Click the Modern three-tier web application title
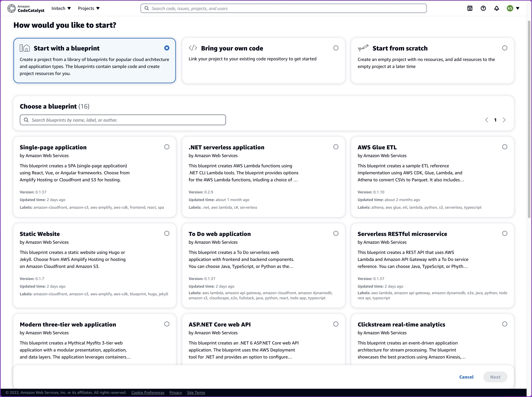This screenshot has height=397, width=532. (x=68, y=324)
